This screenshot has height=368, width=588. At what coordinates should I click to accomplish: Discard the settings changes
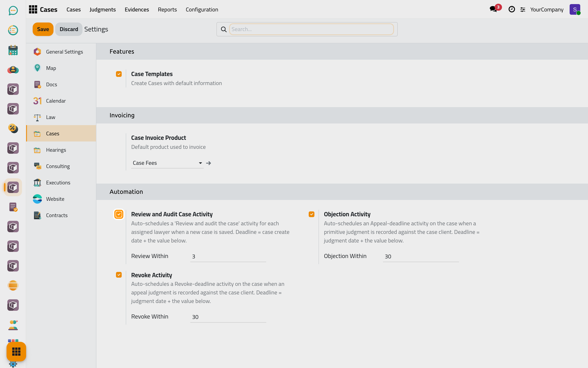coord(69,29)
